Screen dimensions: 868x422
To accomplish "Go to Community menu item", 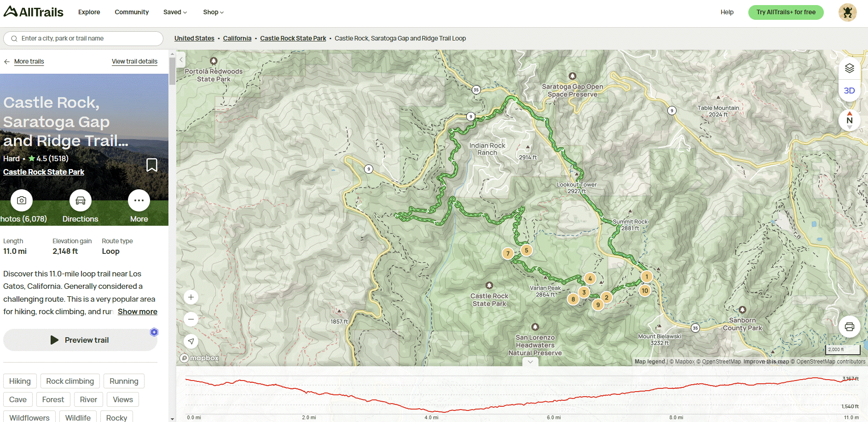I will pyautogui.click(x=132, y=12).
